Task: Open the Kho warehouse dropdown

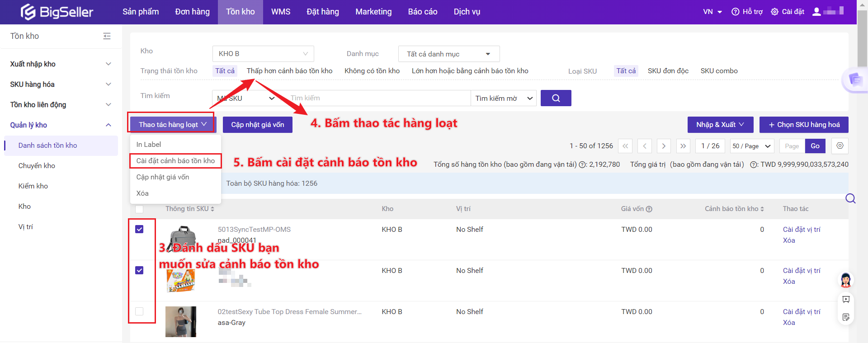Action: pyautogui.click(x=263, y=54)
